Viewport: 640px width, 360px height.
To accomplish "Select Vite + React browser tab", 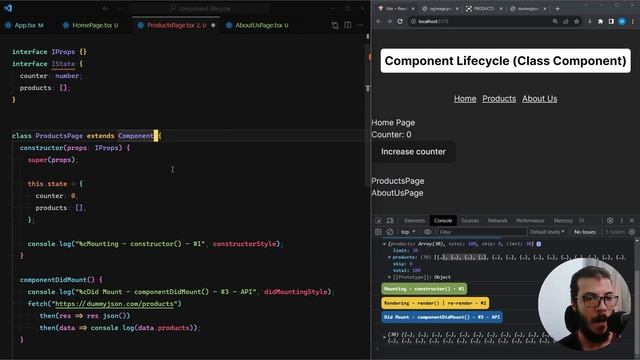I will [x=396, y=9].
